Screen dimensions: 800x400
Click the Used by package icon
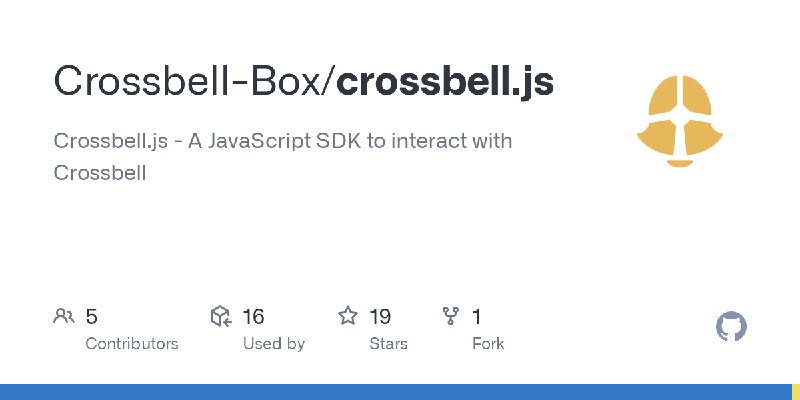click(x=221, y=317)
